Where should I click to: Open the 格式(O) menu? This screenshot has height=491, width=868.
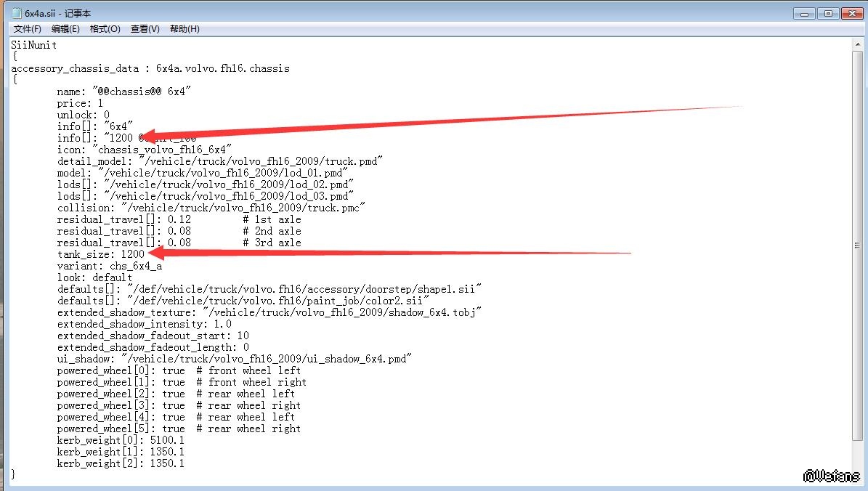pyautogui.click(x=105, y=29)
